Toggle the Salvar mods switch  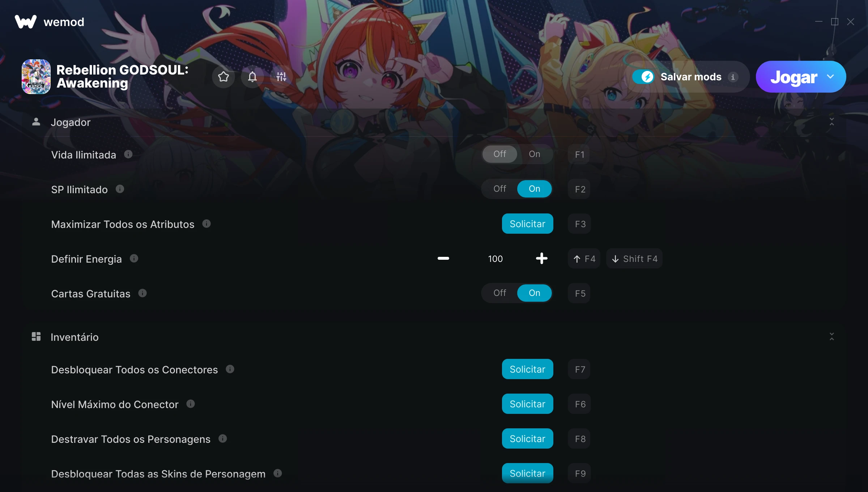643,77
